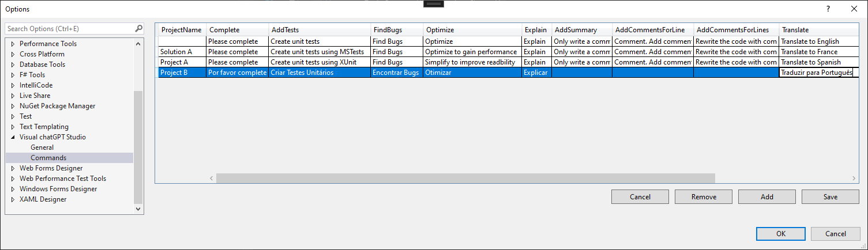Expand the XAML Designer node

13,199
